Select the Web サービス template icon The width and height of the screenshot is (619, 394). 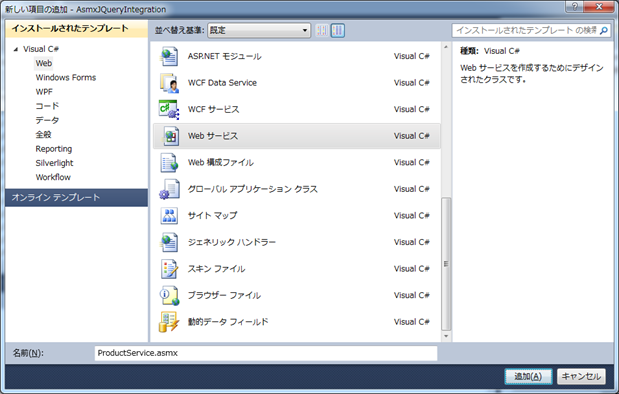tap(169, 136)
